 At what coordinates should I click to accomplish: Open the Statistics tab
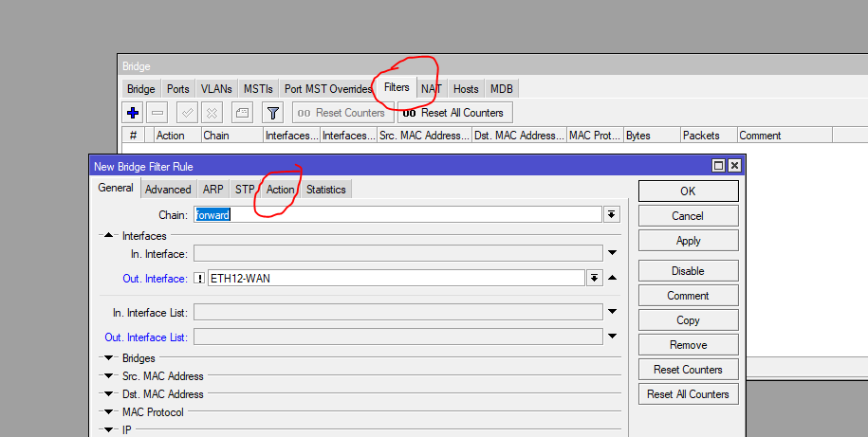pyautogui.click(x=326, y=190)
